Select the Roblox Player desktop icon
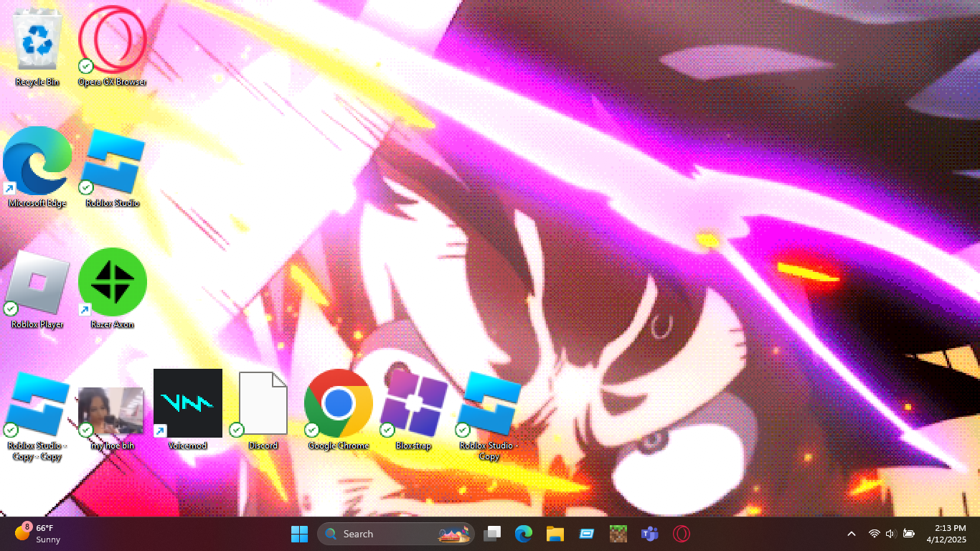This screenshot has height=551, width=980. [x=37, y=288]
